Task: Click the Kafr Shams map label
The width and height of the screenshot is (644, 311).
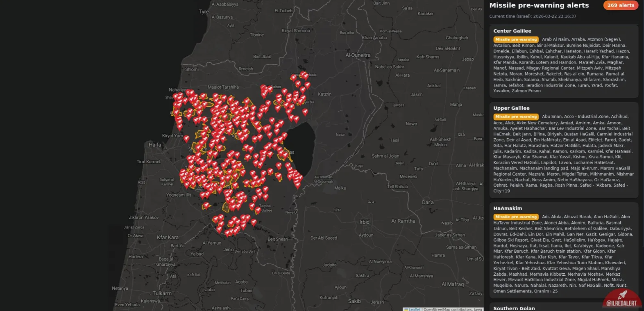Action: (x=428, y=57)
